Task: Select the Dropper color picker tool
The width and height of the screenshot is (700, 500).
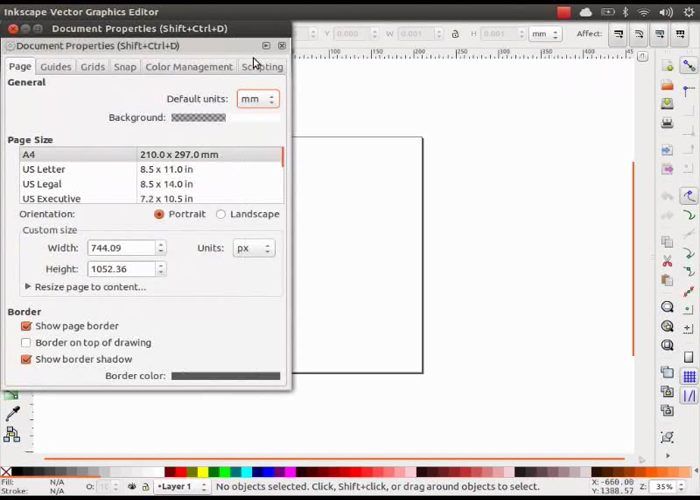Action: pos(12,414)
